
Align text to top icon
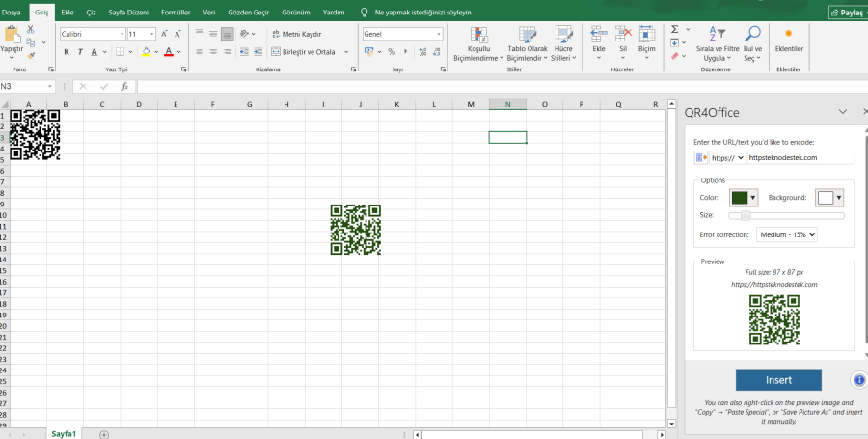tap(200, 34)
